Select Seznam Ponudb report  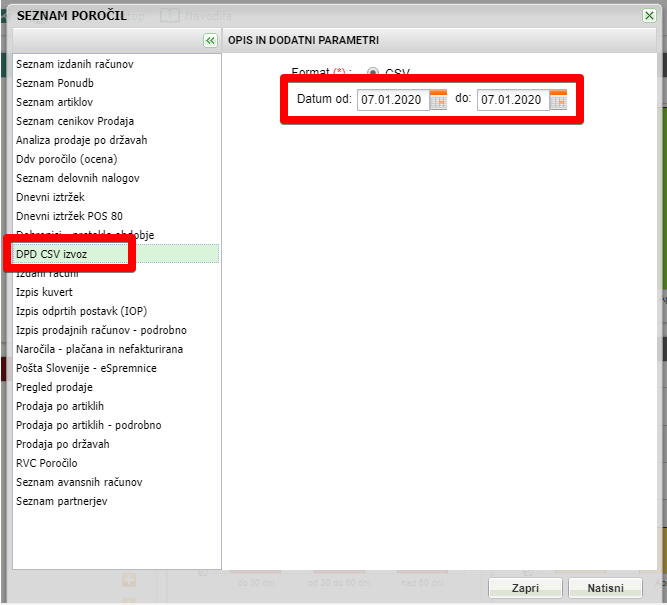116,83
